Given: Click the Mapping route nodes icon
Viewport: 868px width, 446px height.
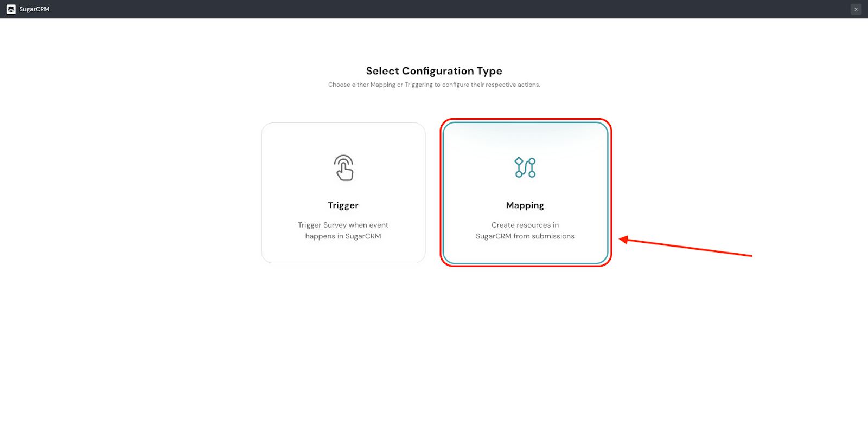Looking at the screenshot, I should coord(525,167).
